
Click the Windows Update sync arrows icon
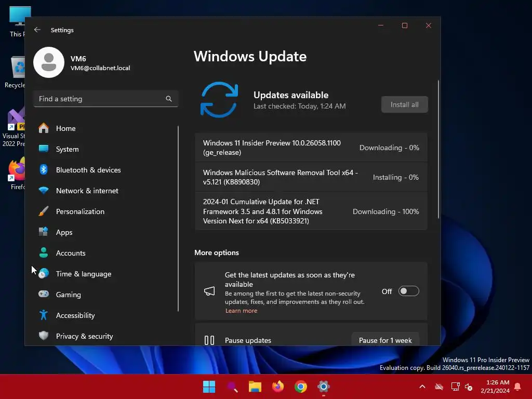(219, 100)
